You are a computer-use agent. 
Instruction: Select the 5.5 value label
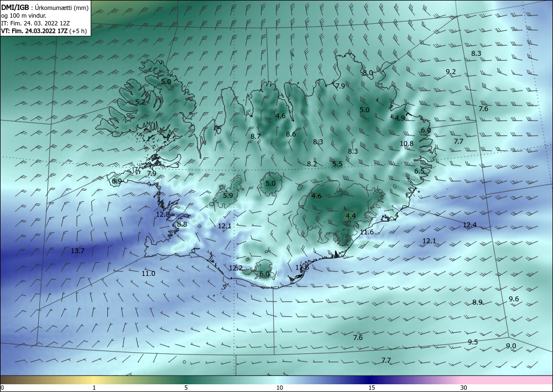(337, 164)
